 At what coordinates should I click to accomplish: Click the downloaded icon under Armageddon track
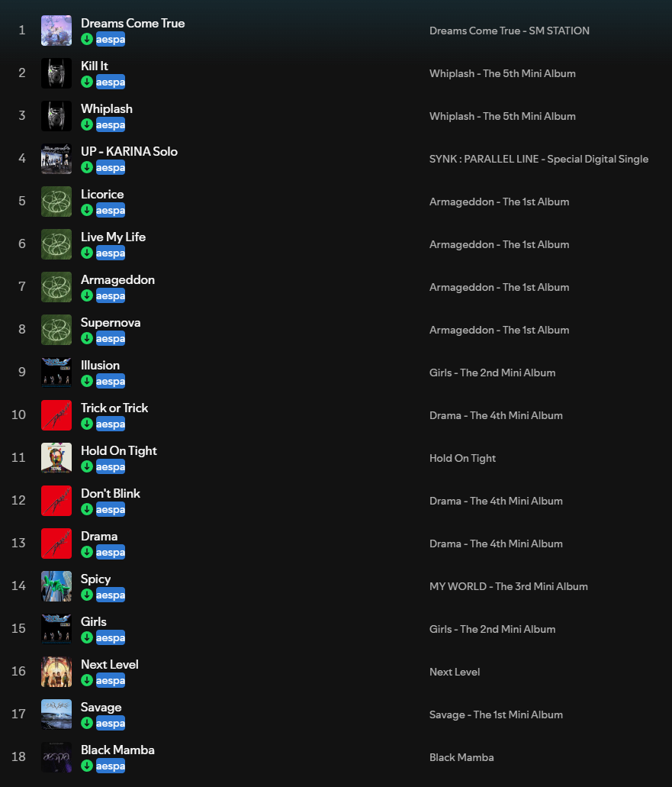coord(87,295)
